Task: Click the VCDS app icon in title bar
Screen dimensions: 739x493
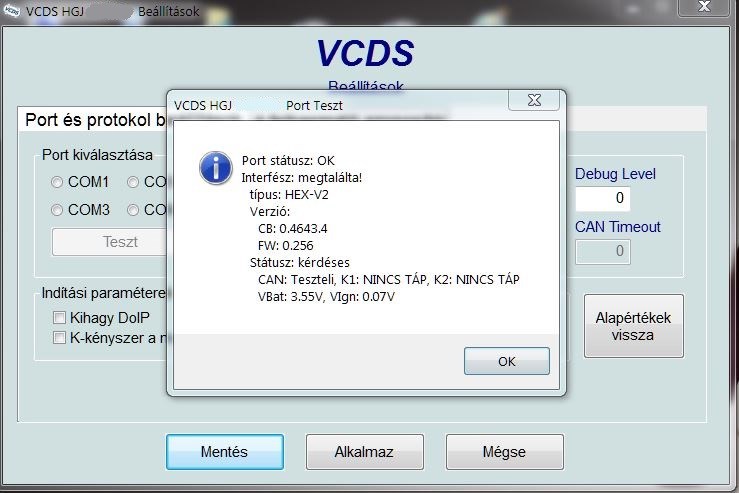Action: coord(11,11)
